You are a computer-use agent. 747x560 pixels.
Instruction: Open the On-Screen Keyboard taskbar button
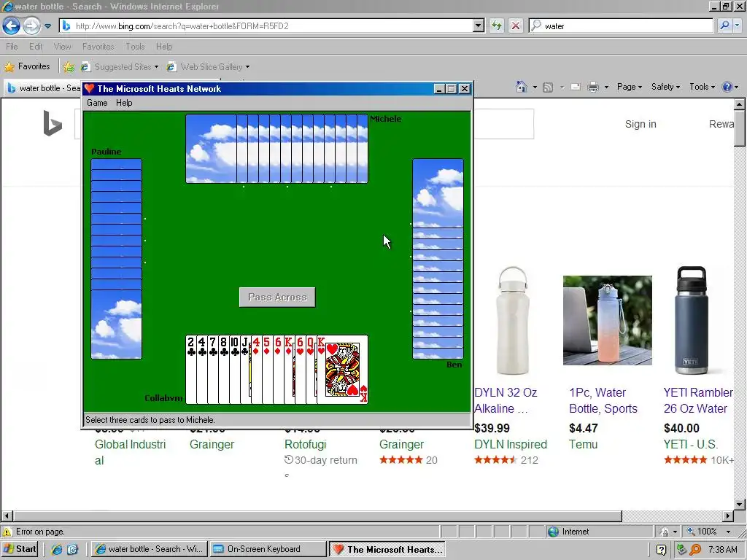click(x=268, y=549)
